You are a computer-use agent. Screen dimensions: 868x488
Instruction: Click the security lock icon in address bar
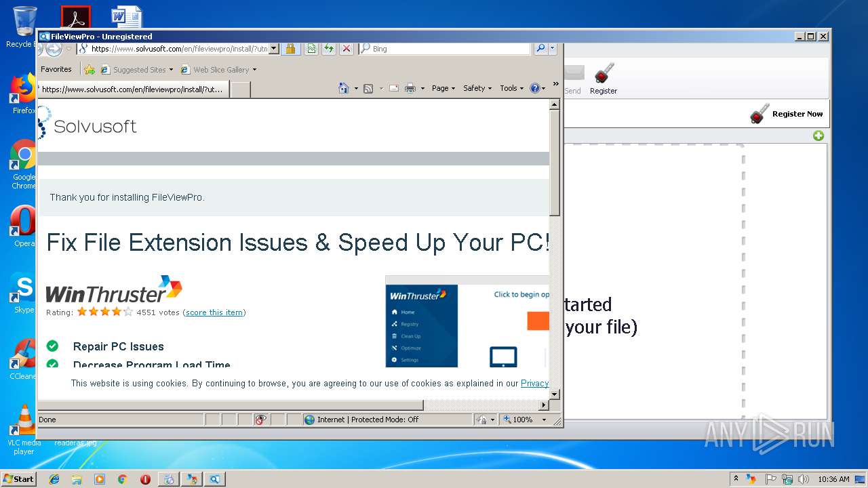[290, 49]
